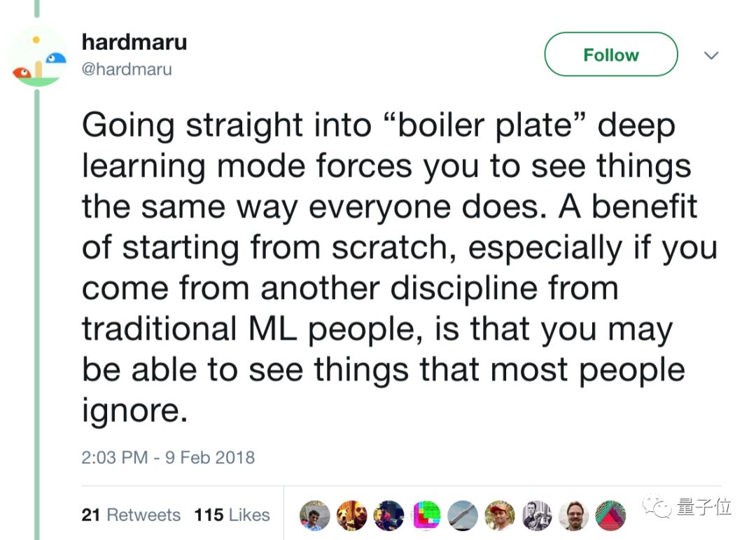This screenshot has height=540, width=756.
Task: Open liker avatar showing a dog and man
Action: point(351,515)
